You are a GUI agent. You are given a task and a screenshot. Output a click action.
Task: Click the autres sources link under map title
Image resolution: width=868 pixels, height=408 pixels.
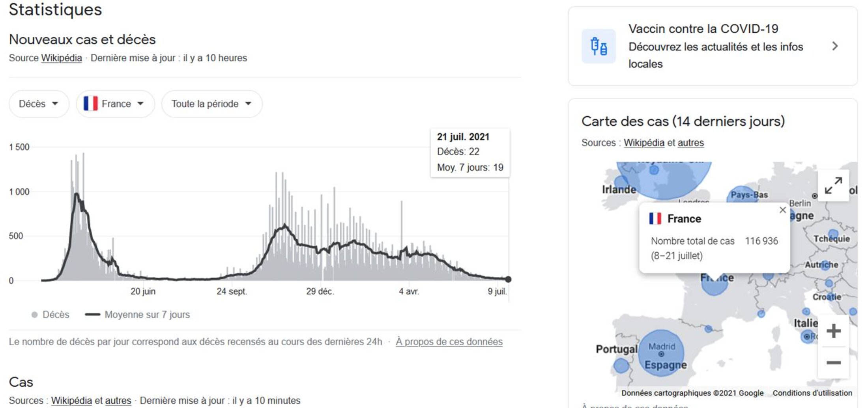(x=690, y=143)
